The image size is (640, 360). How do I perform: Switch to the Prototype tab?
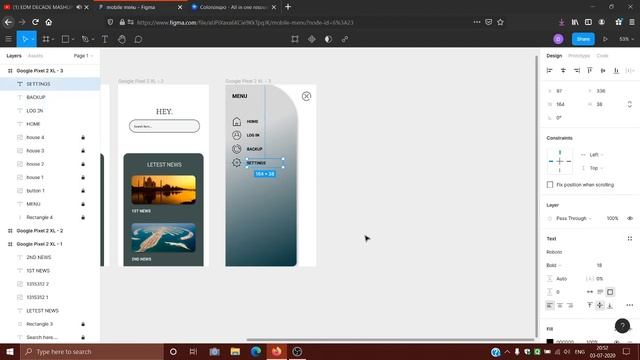579,56
